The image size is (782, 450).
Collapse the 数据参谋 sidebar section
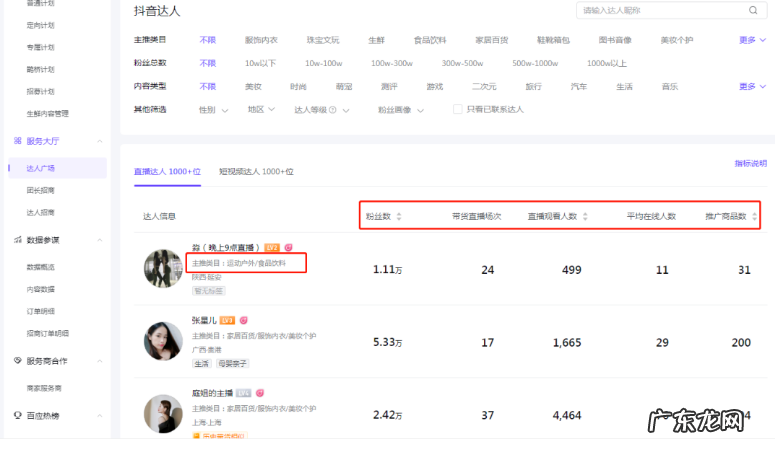100,240
